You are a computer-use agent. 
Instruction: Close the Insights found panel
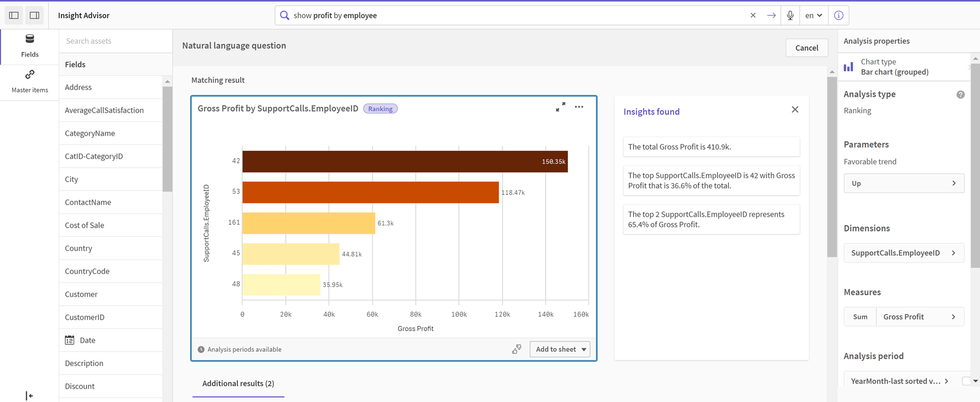(795, 109)
